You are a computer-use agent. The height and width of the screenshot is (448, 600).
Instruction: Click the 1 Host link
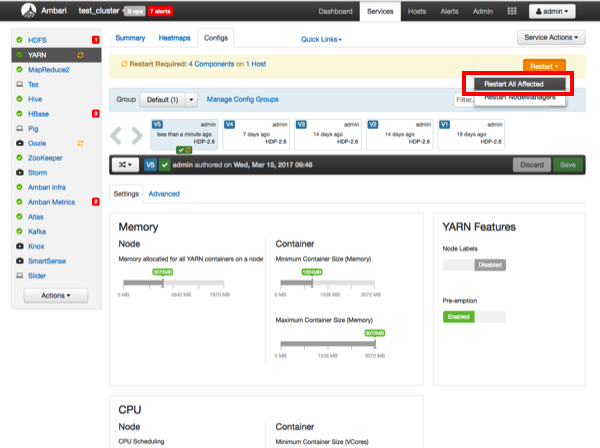click(x=256, y=64)
